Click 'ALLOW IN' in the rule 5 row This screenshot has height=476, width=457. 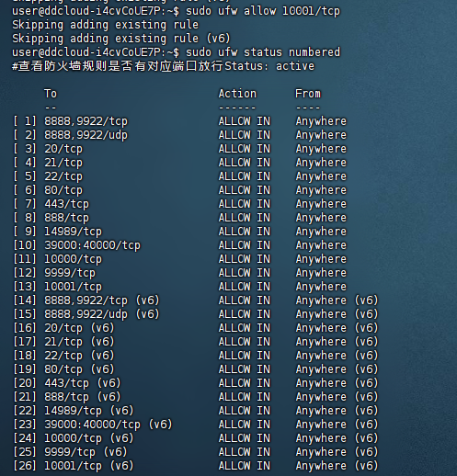245,176
